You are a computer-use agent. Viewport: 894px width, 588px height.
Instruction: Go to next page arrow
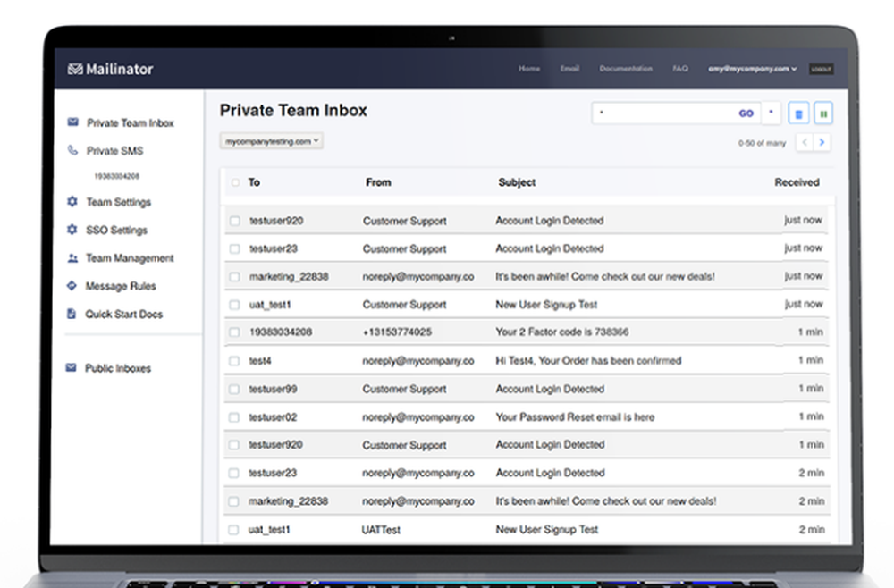point(822,142)
